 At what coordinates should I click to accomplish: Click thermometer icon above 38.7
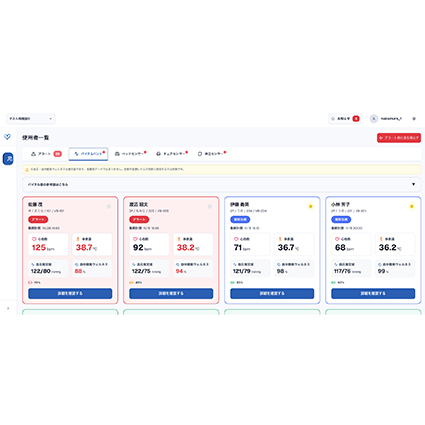[x=78, y=239]
